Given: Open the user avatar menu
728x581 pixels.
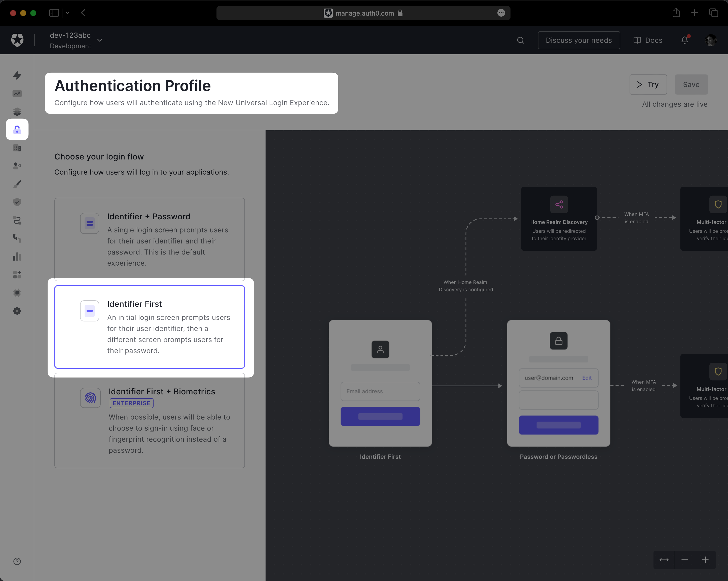Looking at the screenshot, I should tap(711, 40).
